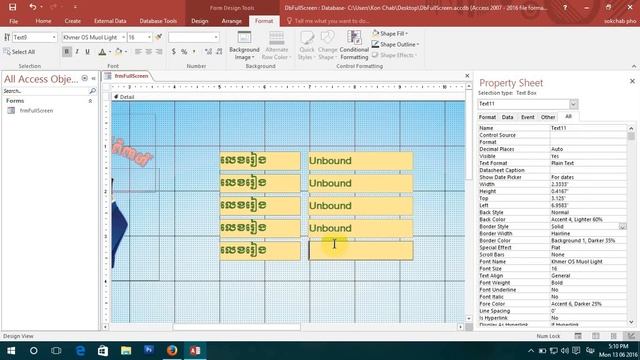Switch to Create ribbon tab

pos(72,21)
